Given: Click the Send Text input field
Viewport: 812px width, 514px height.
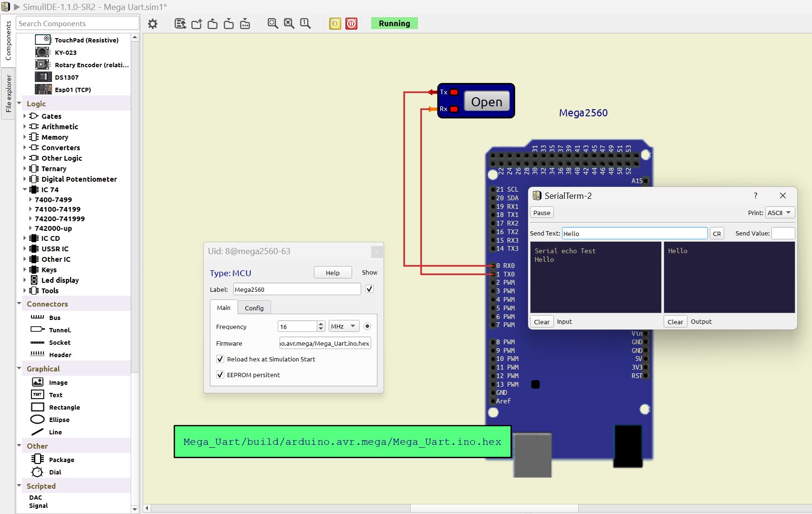Looking at the screenshot, I should click(634, 233).
